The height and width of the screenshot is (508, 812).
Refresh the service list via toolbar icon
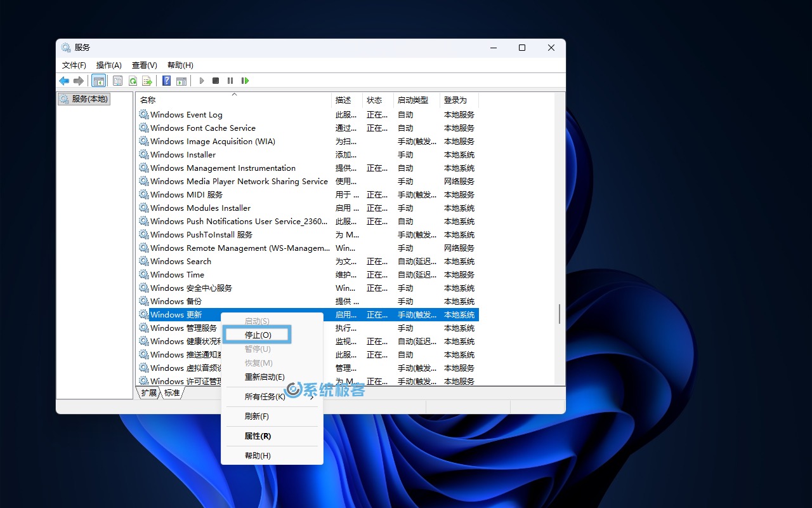tap(133, 81)
